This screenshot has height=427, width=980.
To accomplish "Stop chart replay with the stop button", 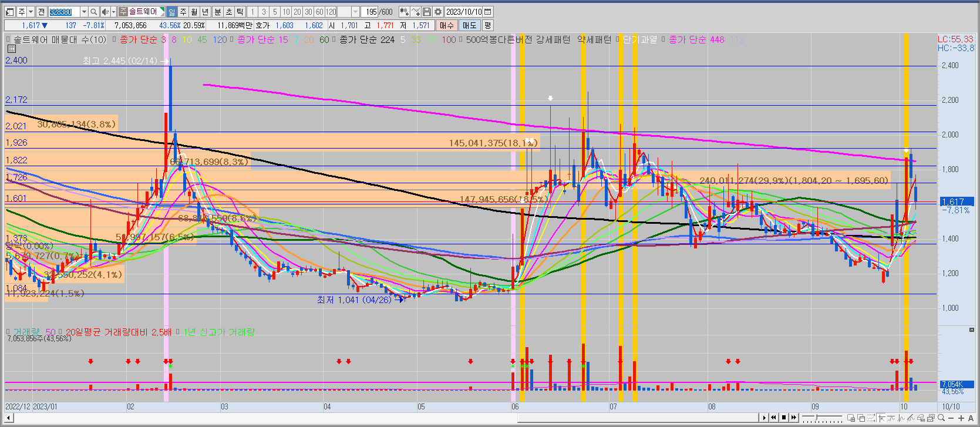I will pos(784,418).
